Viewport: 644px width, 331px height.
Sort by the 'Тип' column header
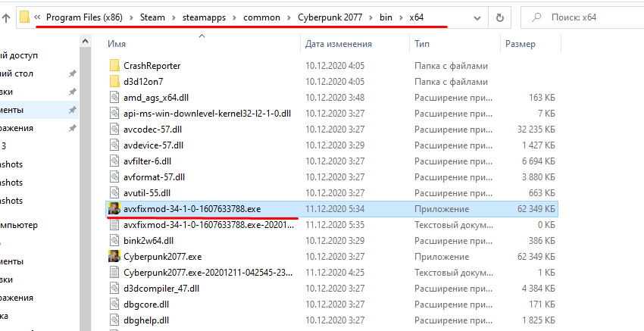coord(422,44)
